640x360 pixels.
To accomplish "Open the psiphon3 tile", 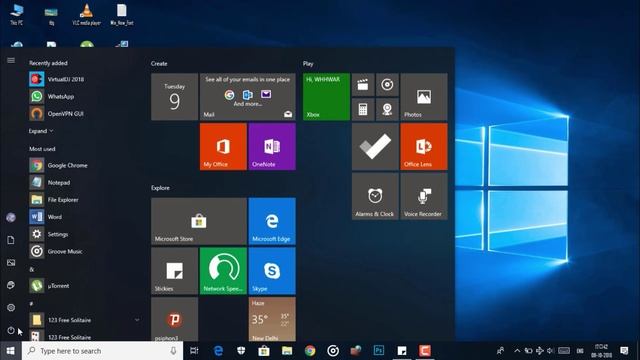I will tap(174, 319).
